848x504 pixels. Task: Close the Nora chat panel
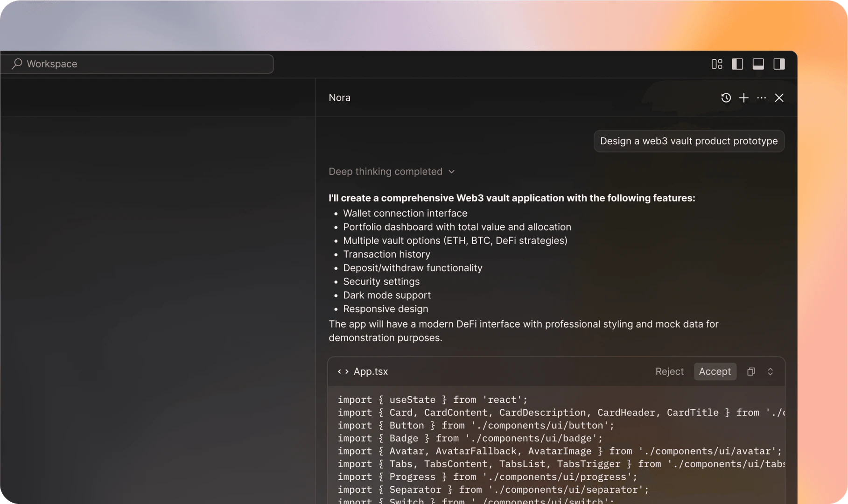coord(779,98)
